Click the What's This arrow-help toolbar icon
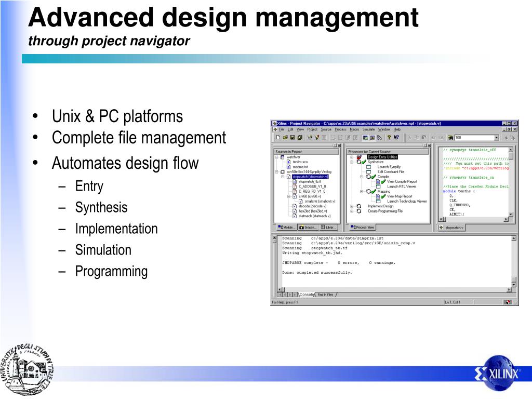The width and height of the screenshot is (532, 399). tap(396, 137)
